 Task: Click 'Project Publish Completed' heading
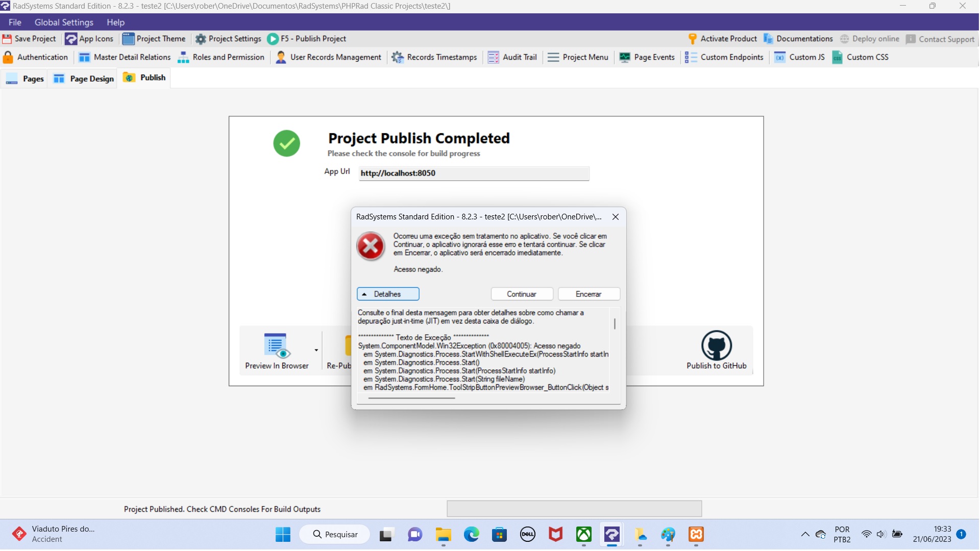pyautogui.click(x=419, y=138)
